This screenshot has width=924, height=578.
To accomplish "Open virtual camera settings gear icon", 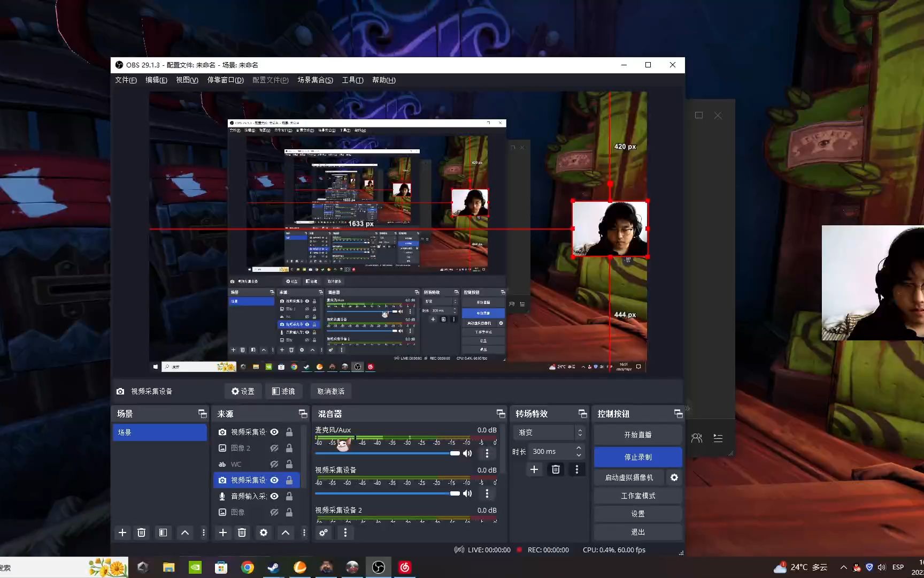I will tap(674, 477).
